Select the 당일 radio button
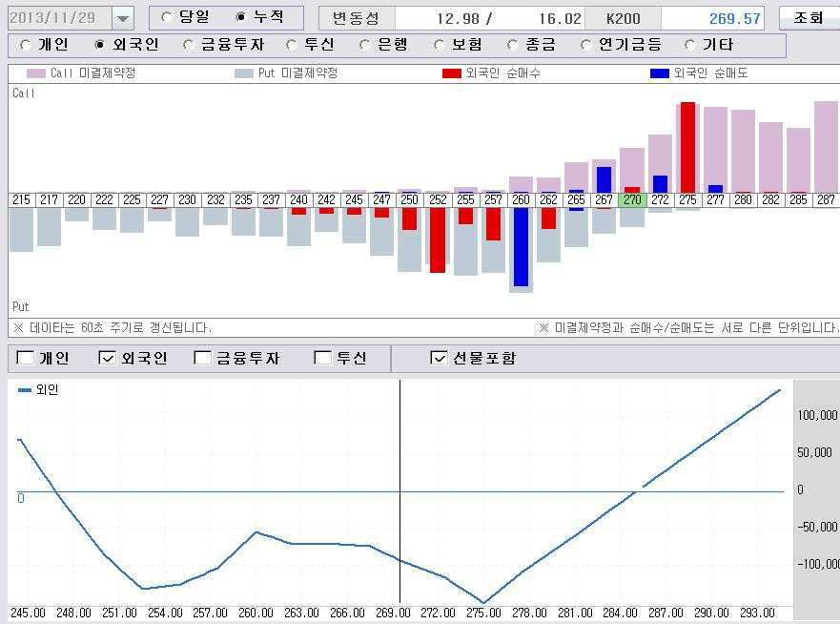Image resolution: width=840 pixels, height=624 pixels. coord(168,17)
